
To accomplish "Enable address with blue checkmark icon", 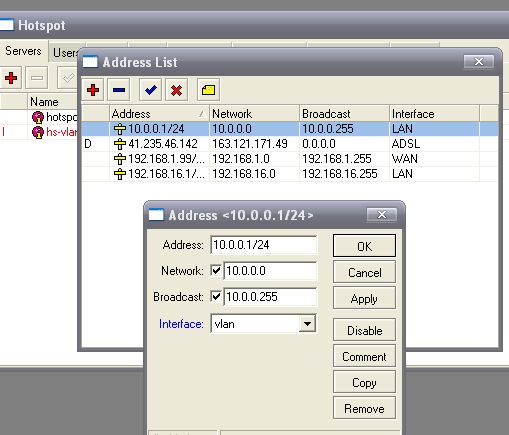I will [x=151, y=90].
